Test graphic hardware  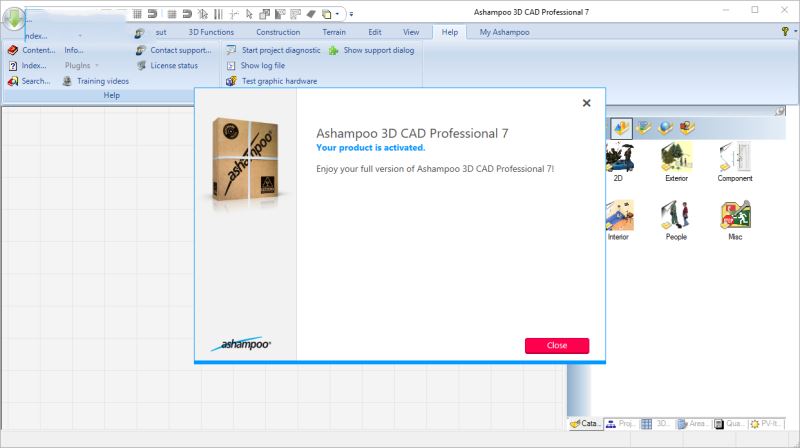pyautogui.click(x=271, y=81)
